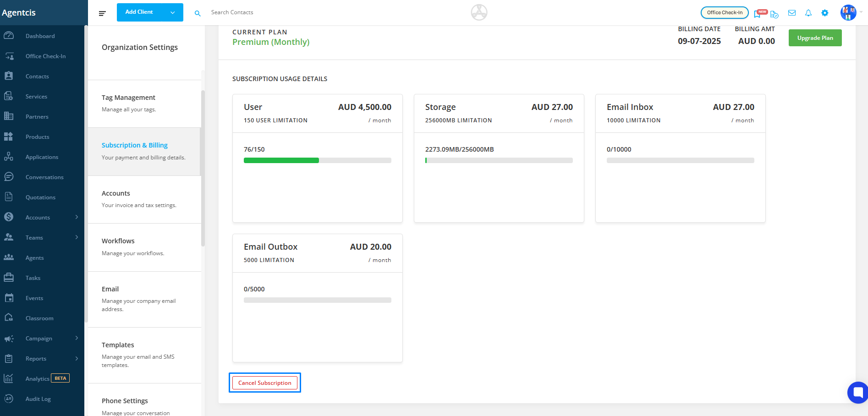Image resolution: width=868 pixels, height=416 pixels.
Task: Click the settings list scrollbar
Action: pos(203,168)
